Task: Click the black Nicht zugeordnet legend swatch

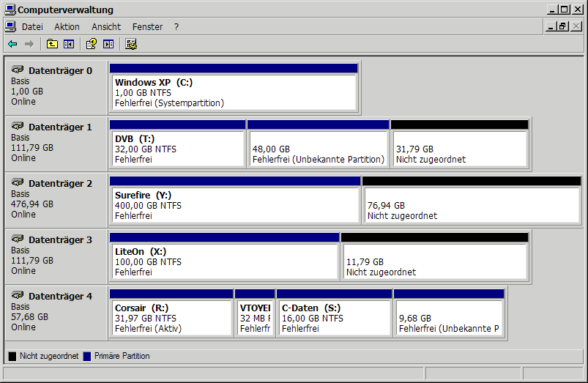Action: (x=12, y=356)
